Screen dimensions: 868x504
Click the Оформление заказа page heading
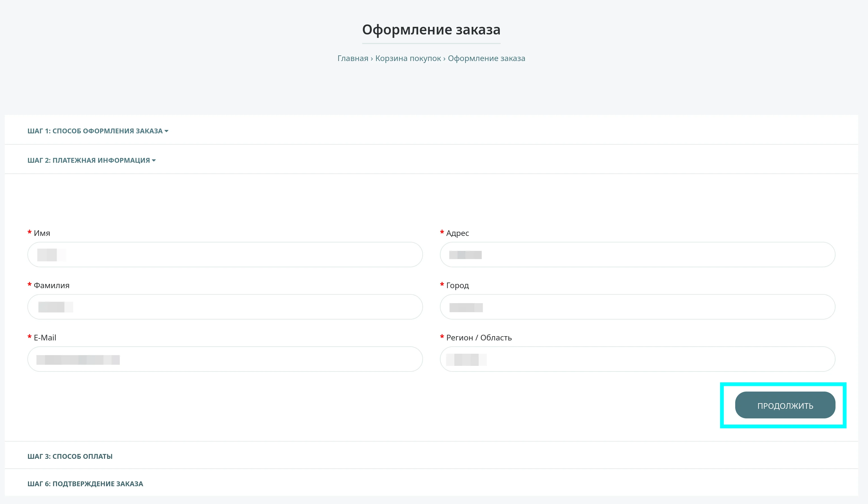[431, 30]
